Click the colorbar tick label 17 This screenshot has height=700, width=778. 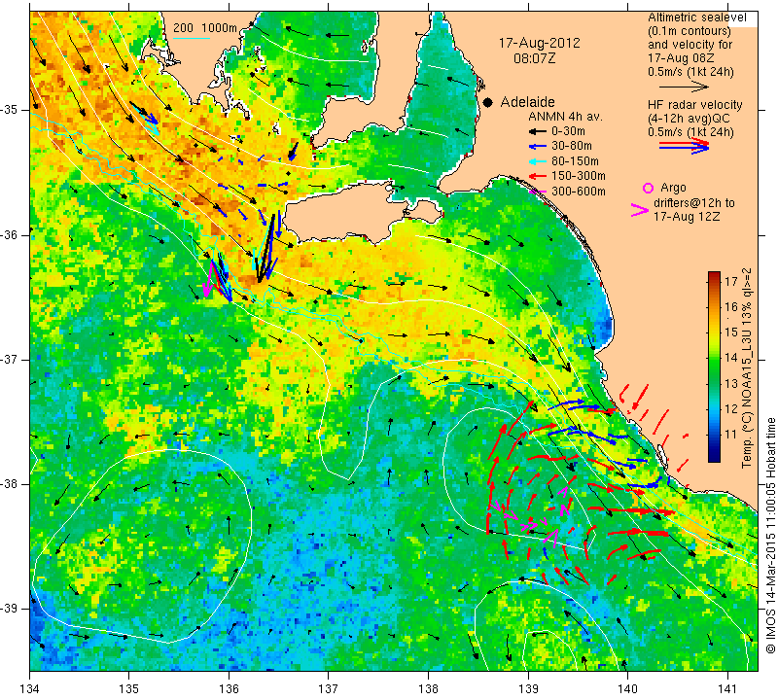pyautogui.click(x=731, y=282)
